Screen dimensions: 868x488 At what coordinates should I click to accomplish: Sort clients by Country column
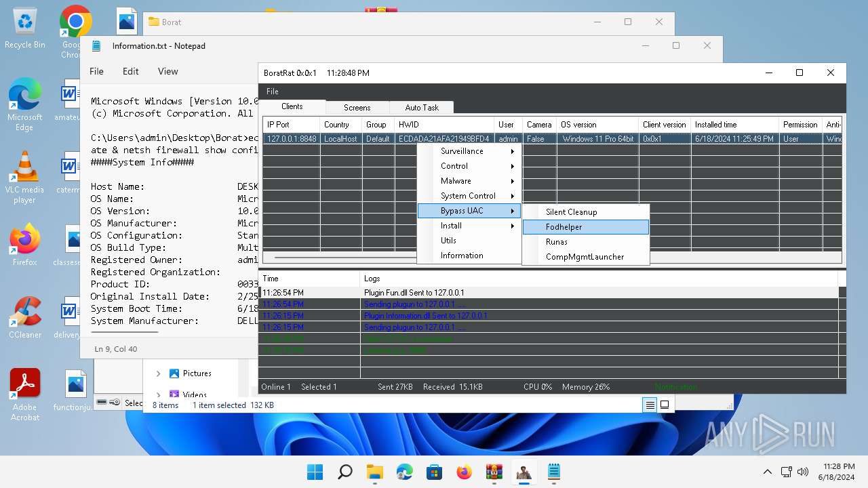coord(341,125)
